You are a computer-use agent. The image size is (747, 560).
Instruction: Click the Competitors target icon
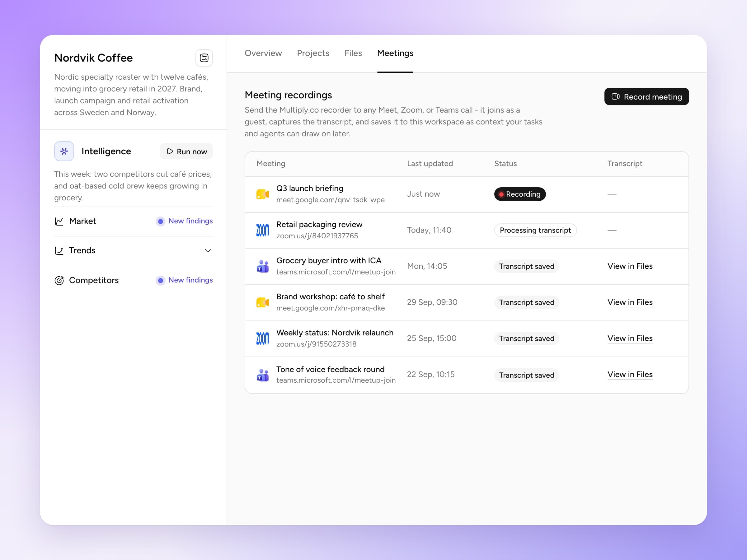click(59, 281)
